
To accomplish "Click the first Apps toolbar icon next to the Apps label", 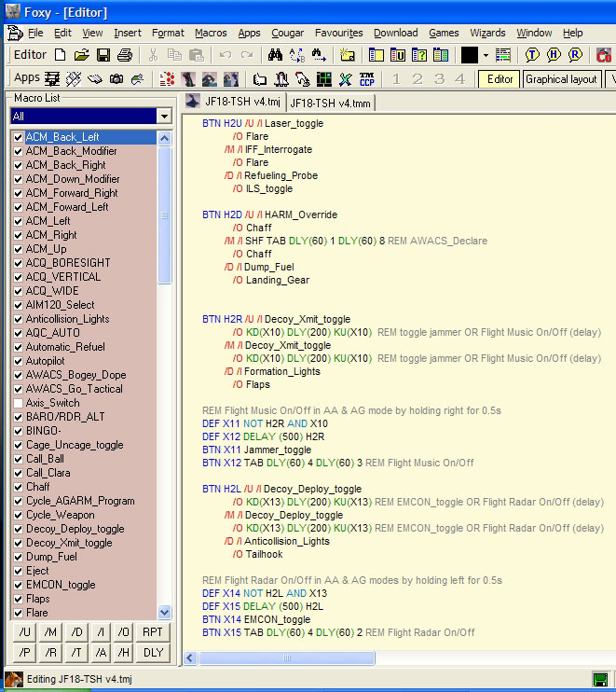I will tap(52, 79).
